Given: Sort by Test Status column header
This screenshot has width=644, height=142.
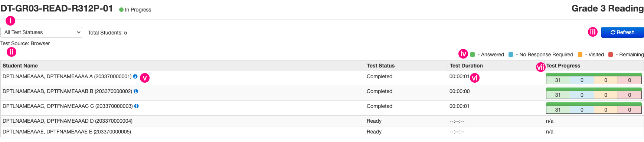Looking at the screenshot, I should pos(381,66).
